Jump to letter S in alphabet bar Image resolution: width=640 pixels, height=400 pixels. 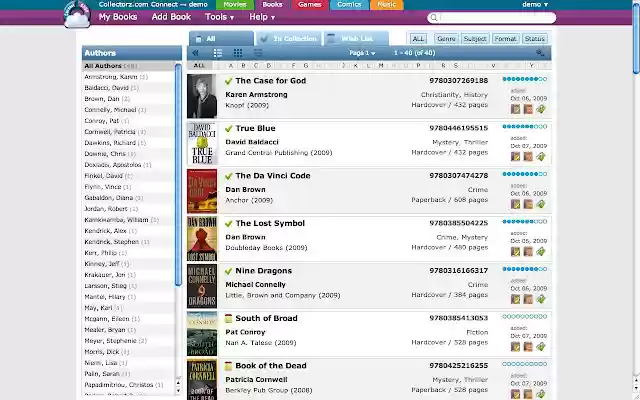456,65
